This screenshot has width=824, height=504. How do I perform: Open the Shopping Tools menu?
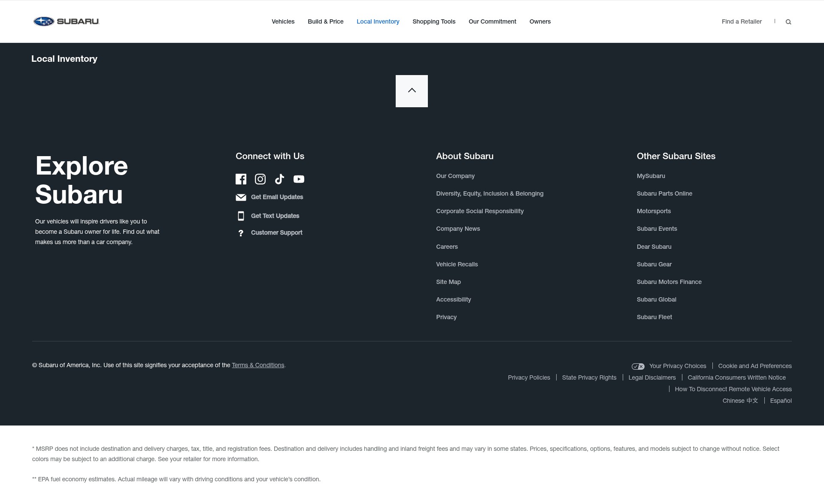(x=434, y=21)
